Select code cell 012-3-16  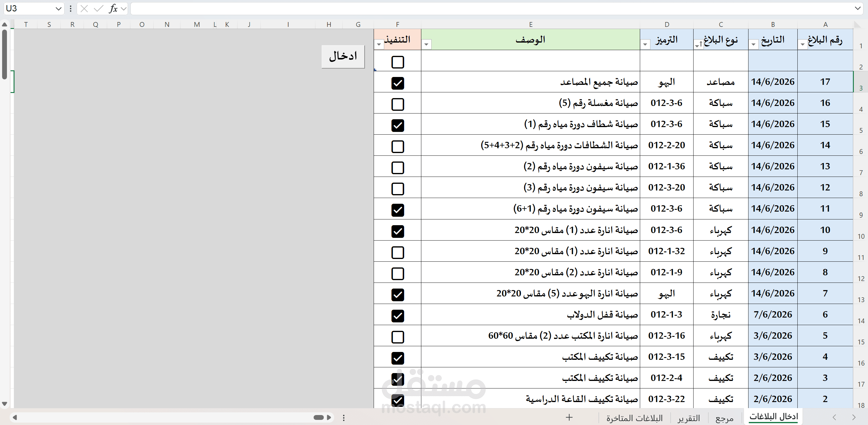point(666,336)
